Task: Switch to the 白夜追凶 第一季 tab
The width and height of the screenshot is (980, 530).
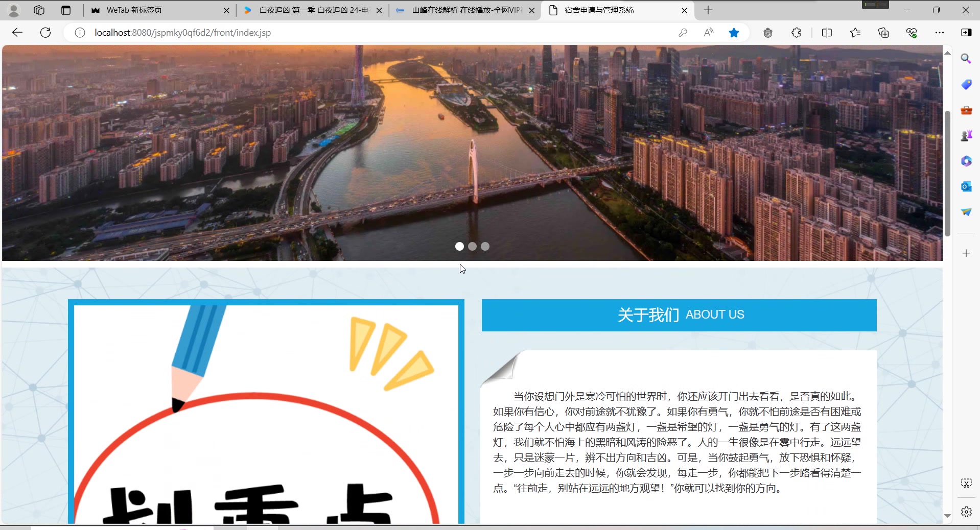Action: [x=312, y=10]
